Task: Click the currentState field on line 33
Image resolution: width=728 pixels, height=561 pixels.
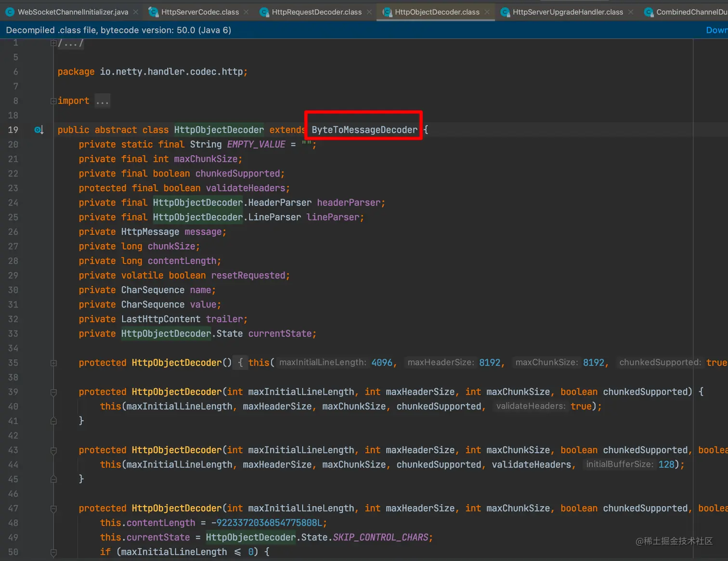Action: pos(280,334)
